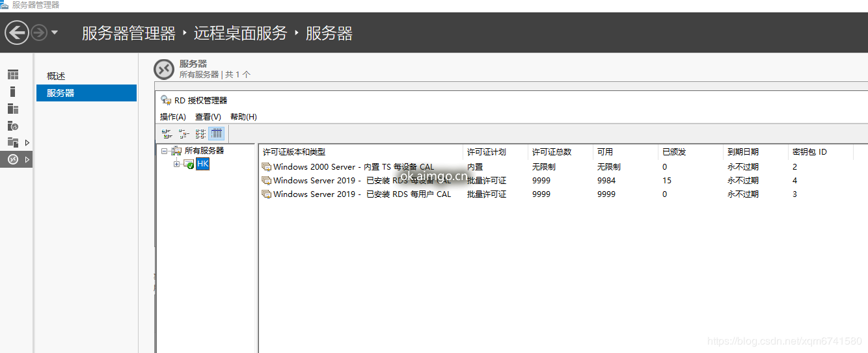Viewport: 868px width, 353px height.
Task: Collapse the 所有服务器 tree node
Action: point(165,151)
